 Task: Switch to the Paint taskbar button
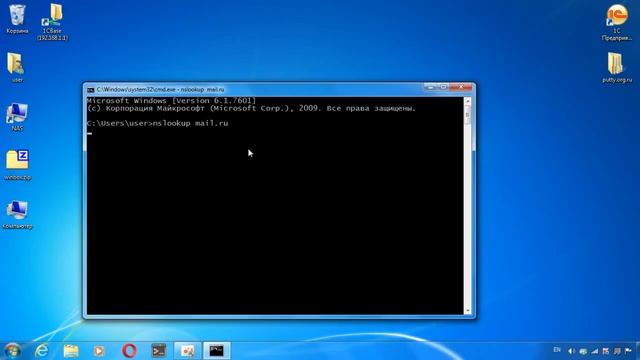click(188, 351)
